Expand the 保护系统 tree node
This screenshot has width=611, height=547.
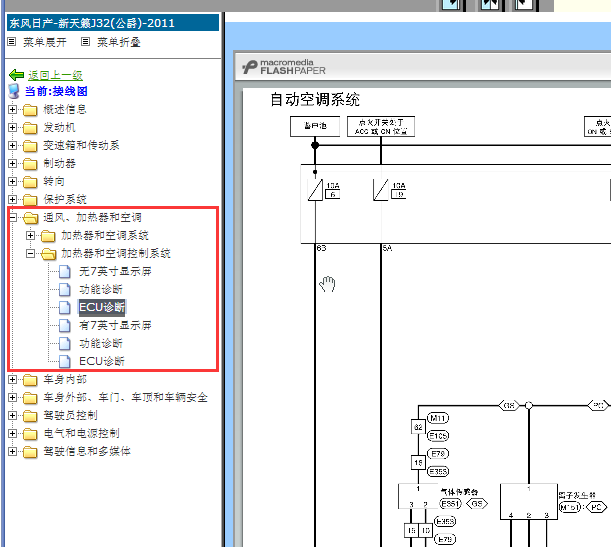click(12, 199)
